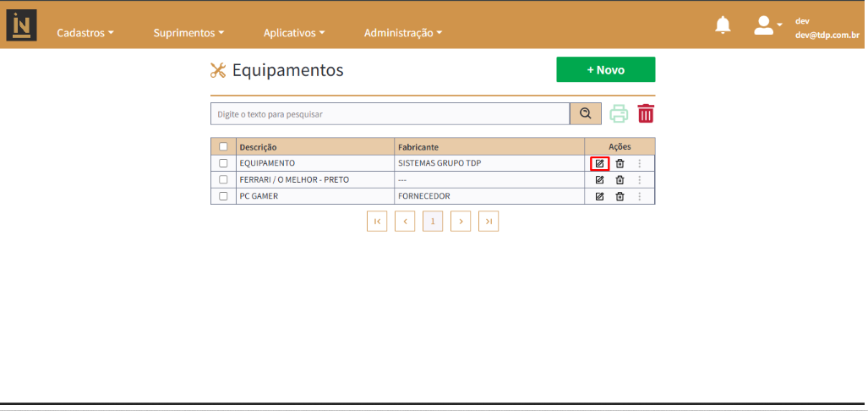The height and width of the screenshot is (411, 868).
Task: Click the EQUIPAMENTO description cell
Action: pos(315,163)
